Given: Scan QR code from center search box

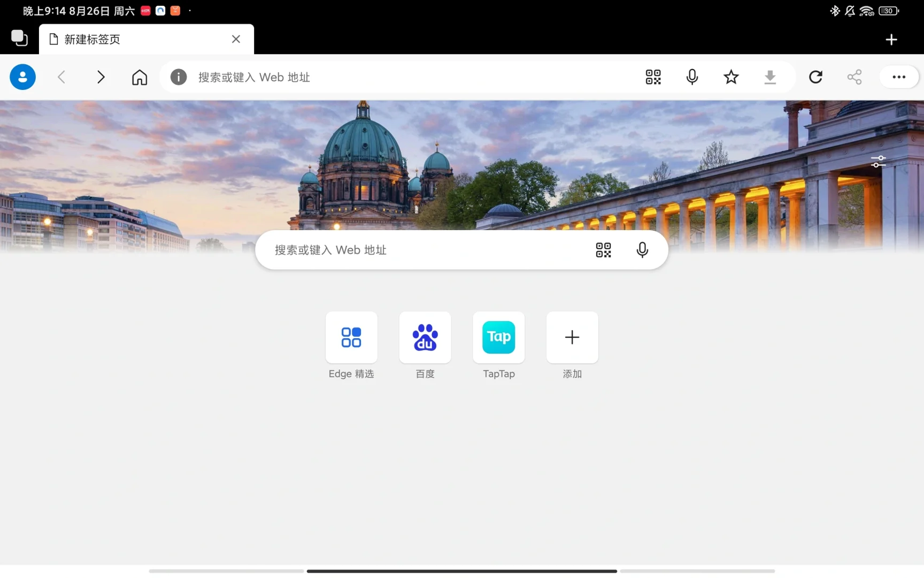Looking at the screenshot, I should (603, 250).
